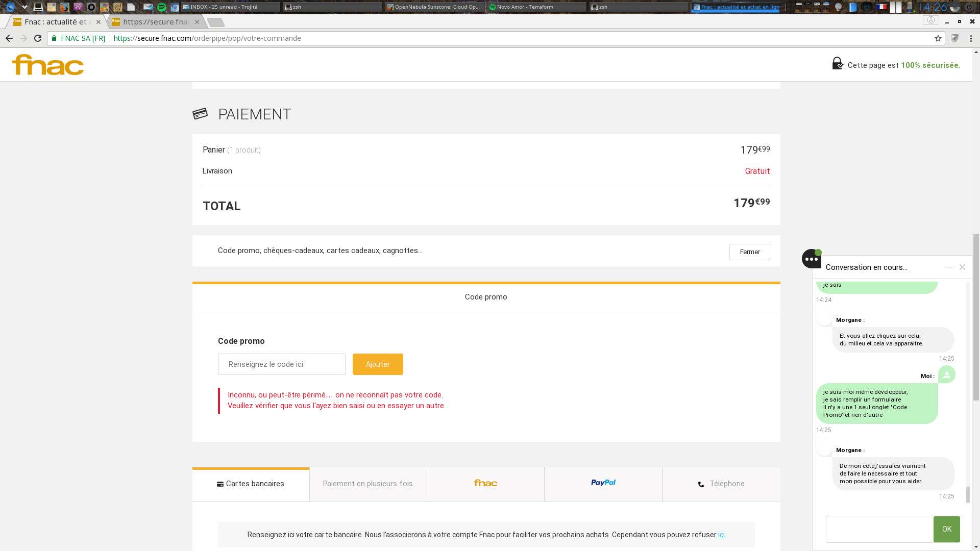
Task: Select the Fnac card payment tab
Action: (x=485, y=484)
